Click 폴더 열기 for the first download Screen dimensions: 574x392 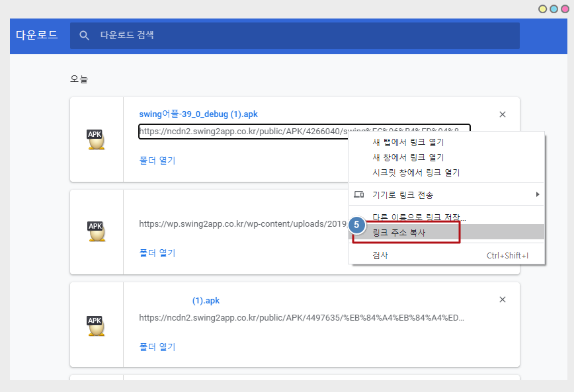[157, 160]
